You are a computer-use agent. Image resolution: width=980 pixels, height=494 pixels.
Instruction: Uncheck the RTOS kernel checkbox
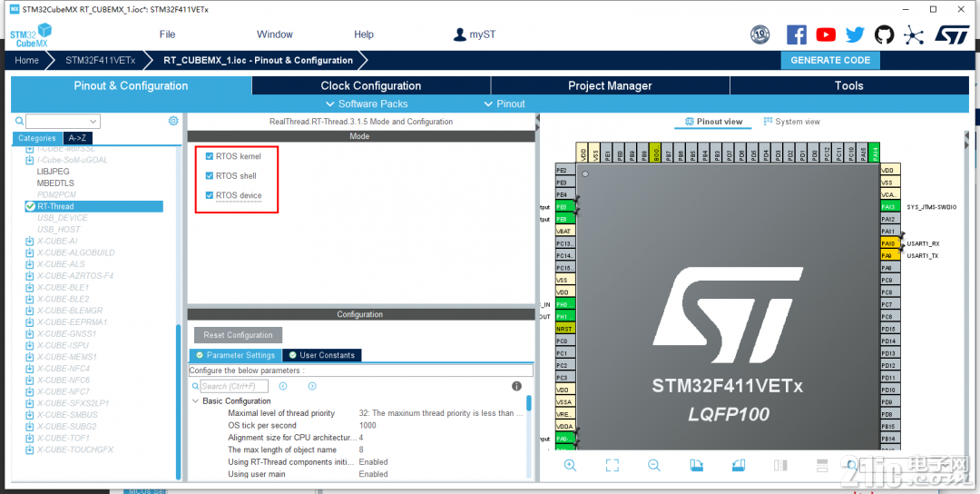210,156
